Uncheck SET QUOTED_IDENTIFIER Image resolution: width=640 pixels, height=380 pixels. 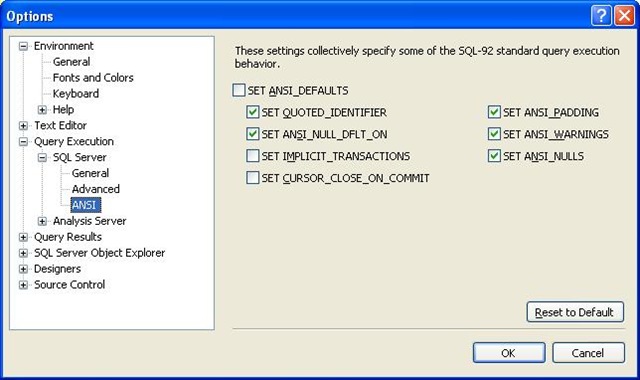click(x=253, y=112)
